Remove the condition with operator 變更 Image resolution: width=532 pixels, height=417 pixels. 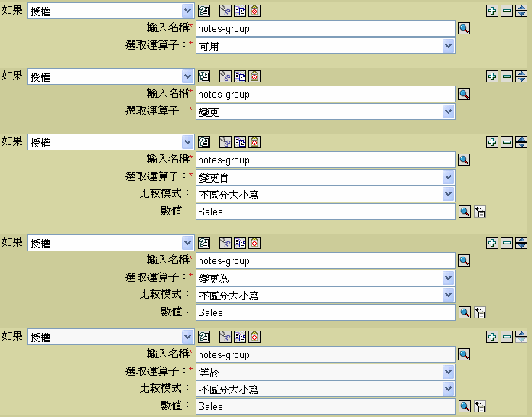(507, 77)
